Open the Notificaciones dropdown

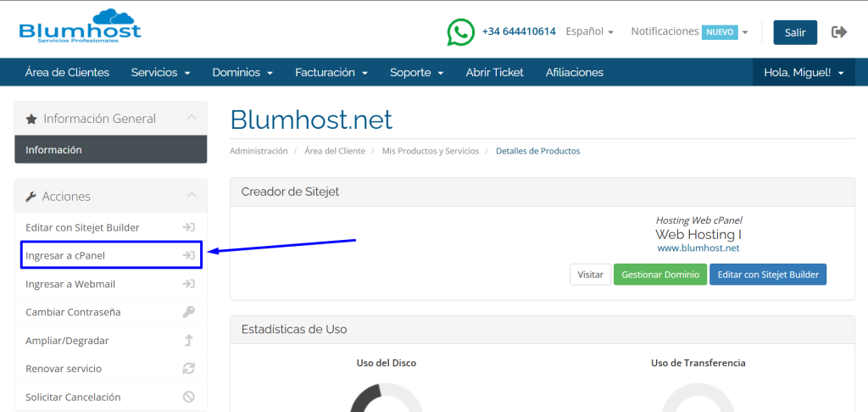coord(690,32)
